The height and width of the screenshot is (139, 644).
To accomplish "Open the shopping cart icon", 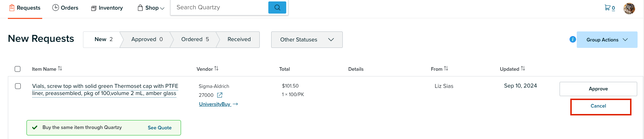I will [x=608, y=8].
